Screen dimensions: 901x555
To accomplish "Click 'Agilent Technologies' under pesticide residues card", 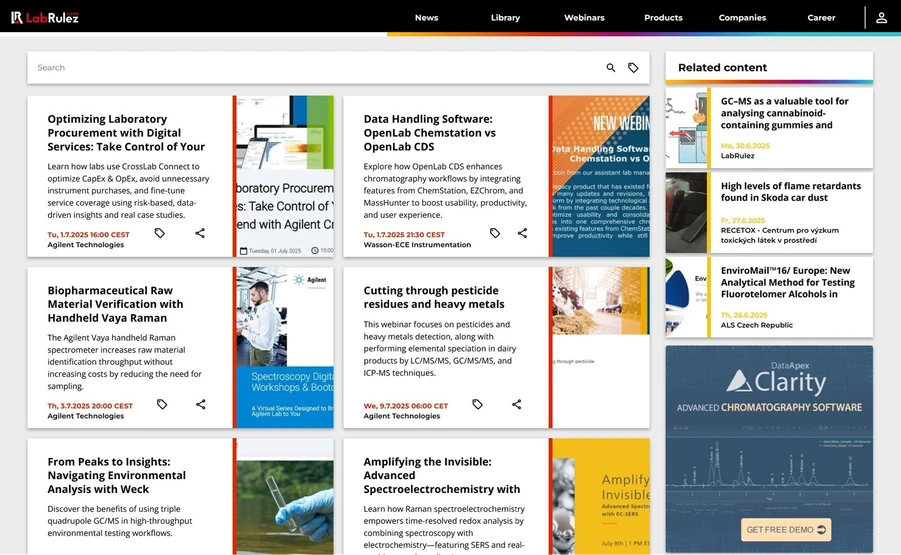I will click(x=402, y=416).
